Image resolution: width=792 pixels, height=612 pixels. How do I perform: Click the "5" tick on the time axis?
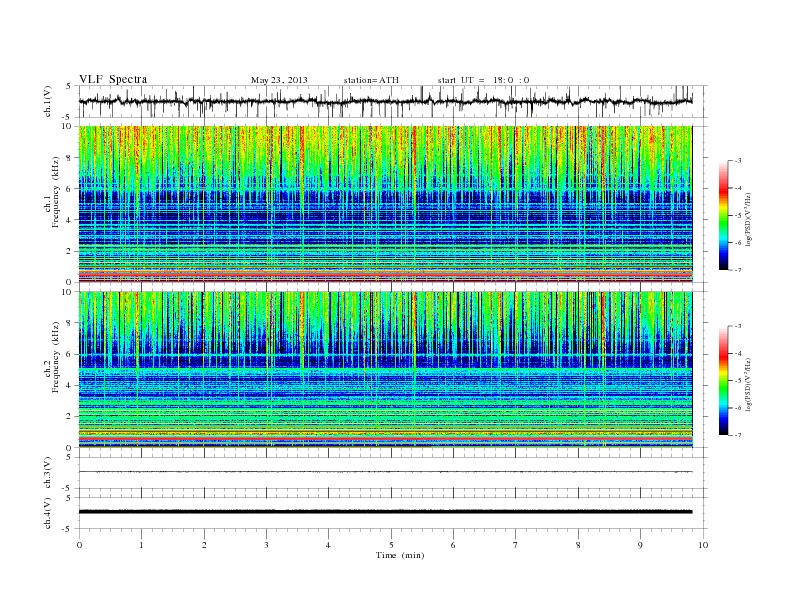(x=391, y=545)
